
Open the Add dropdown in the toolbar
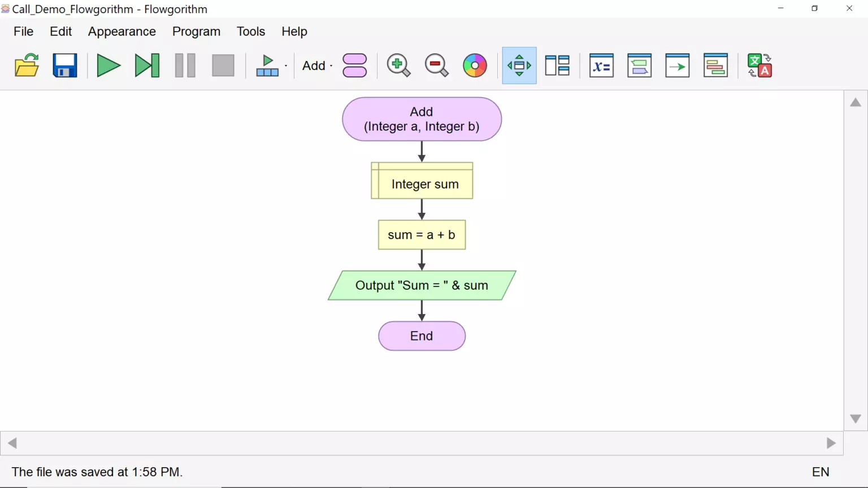pos(317,66)
